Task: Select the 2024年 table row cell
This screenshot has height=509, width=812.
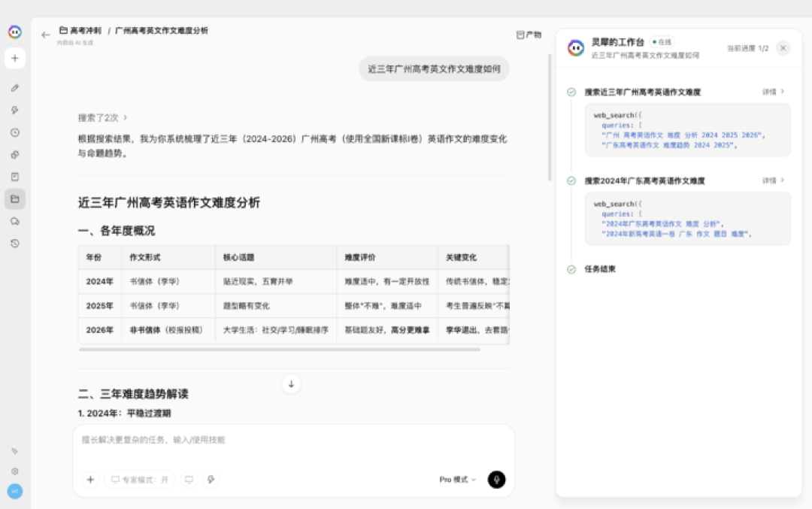Action: coord(100,282)
